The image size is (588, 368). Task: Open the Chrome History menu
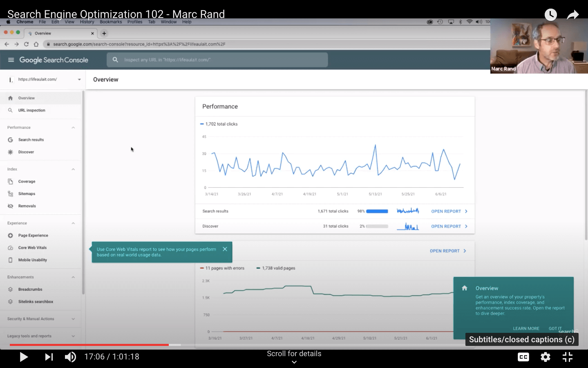coord(87,22)
